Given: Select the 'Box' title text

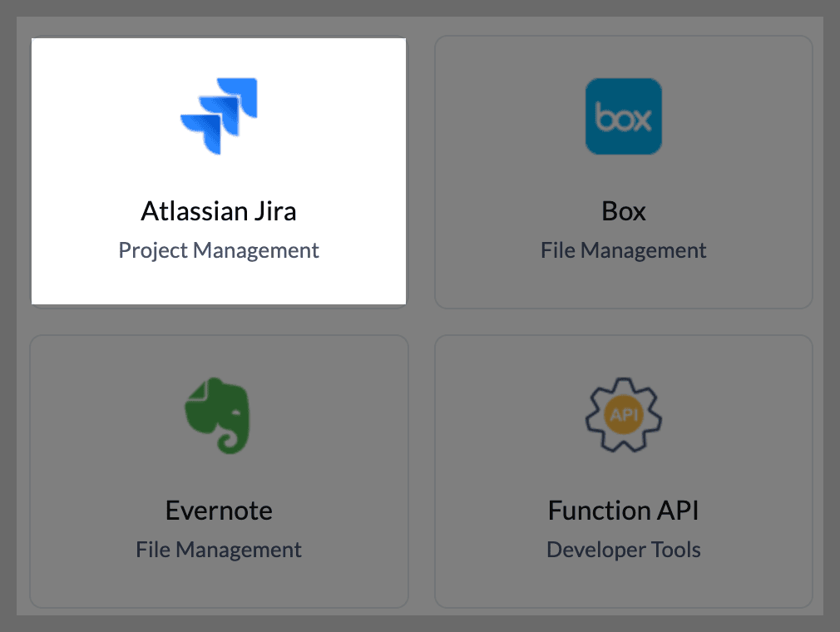Looking at the screenshot, I should [624, 211].
